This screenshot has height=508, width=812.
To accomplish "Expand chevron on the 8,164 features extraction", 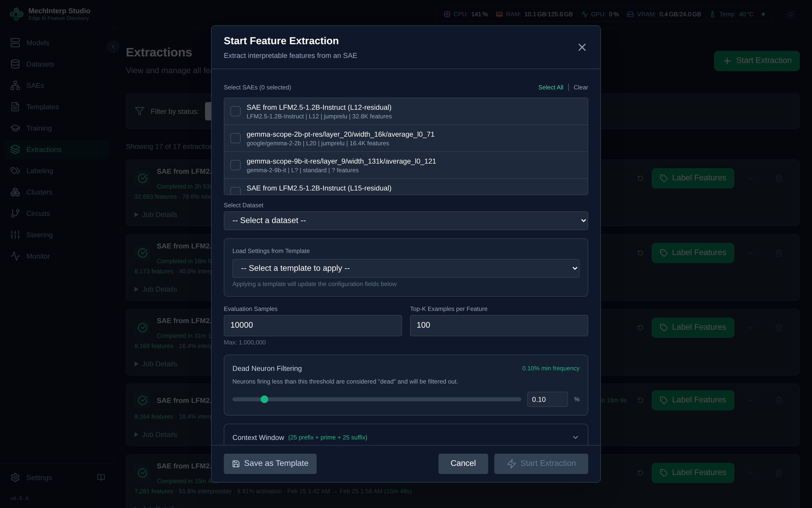I will coord(751,400).
